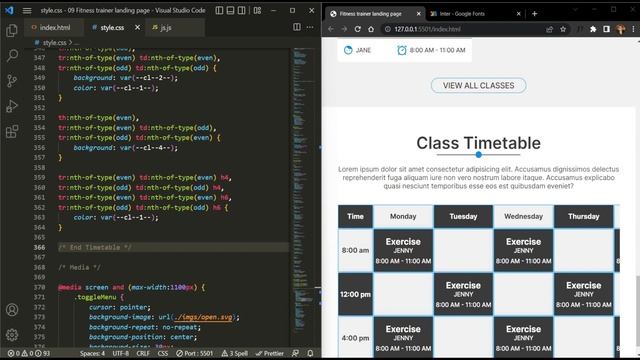
Task: Click the Prettier status bar item
Action: pos(269,353)
